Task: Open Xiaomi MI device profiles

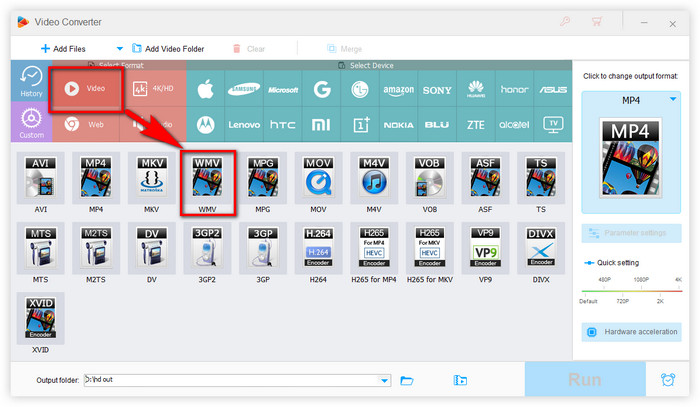Action: (x=321, y=125)
